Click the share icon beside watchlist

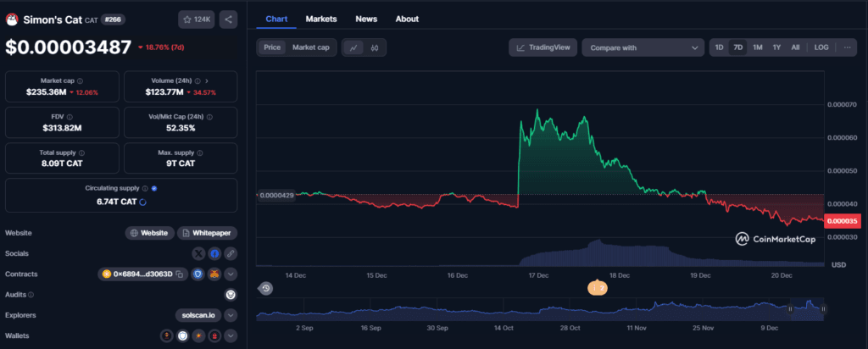(x=228, y=19)
